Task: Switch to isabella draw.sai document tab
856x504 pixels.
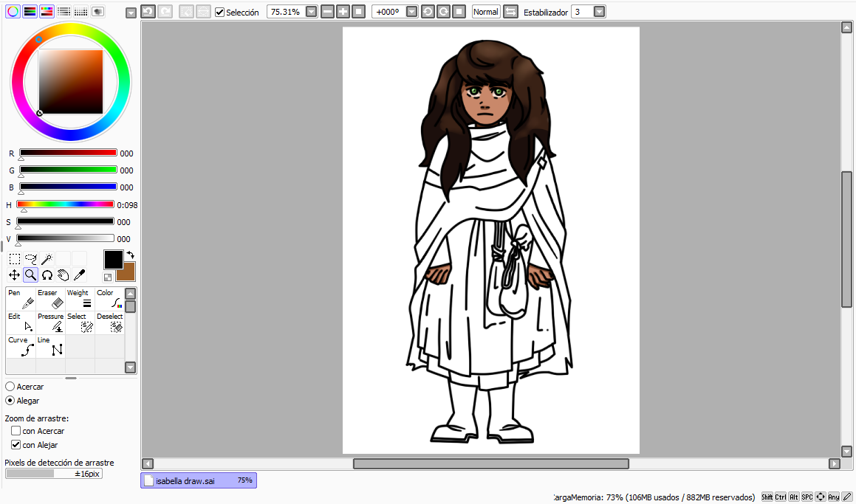Action: [198, 480]
